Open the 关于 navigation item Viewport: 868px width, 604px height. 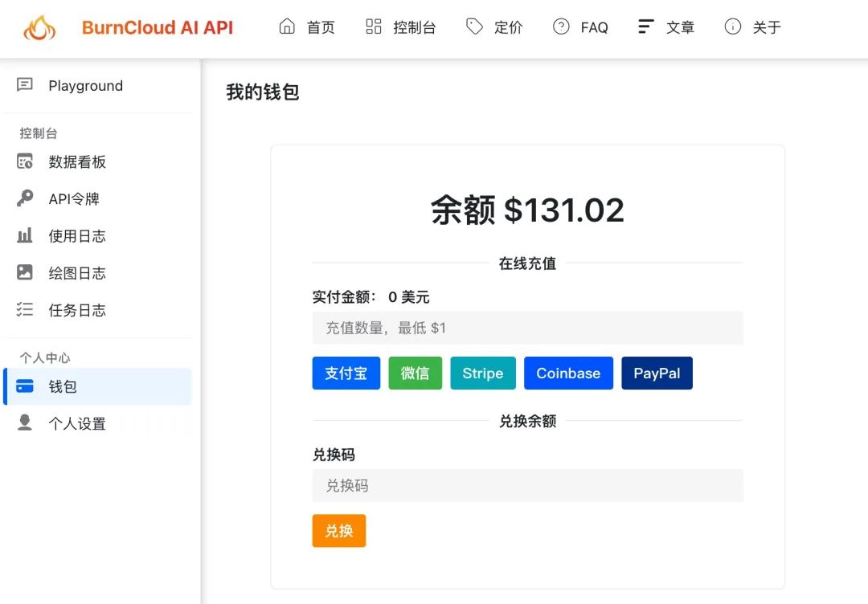click(767, 27)
